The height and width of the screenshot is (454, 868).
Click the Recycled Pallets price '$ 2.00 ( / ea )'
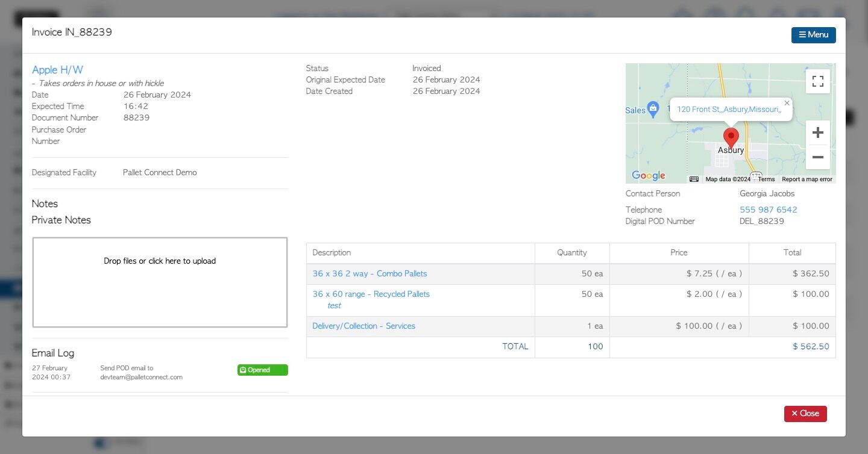click(x=714, y=294)
